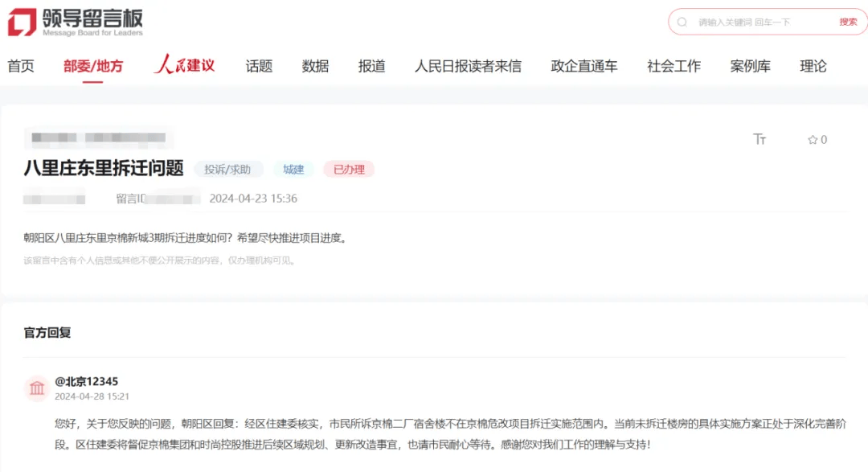
Task: Click the blurred breadcrumb above the title
Action: pyautogui.click(x=99, y=137)
